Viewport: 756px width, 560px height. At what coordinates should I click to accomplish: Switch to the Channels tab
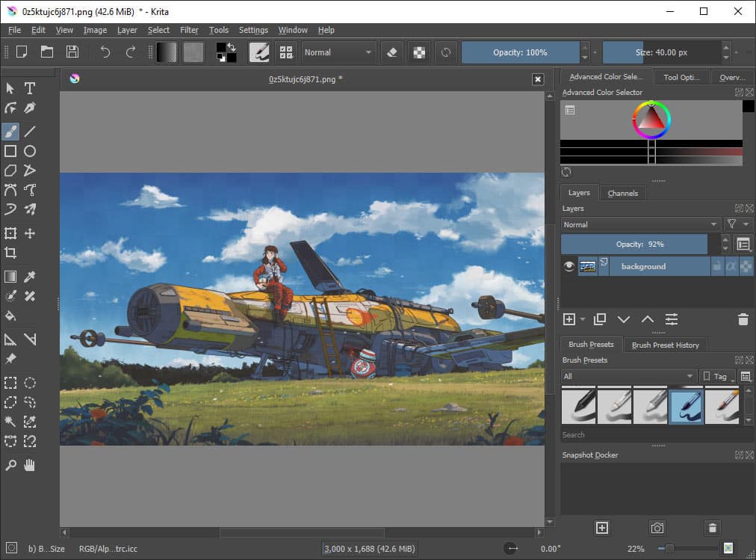click(622, 193)
